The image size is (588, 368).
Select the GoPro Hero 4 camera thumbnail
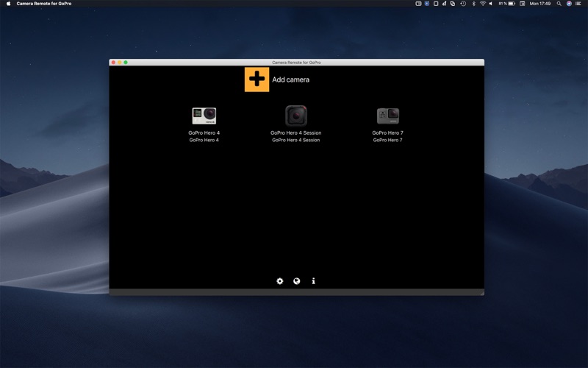[204, 116]
